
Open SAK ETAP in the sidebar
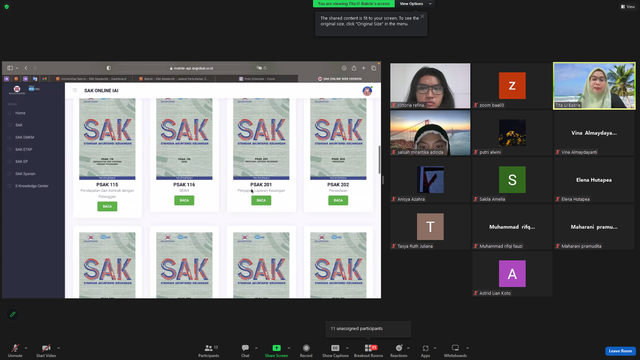click(24, 150)
